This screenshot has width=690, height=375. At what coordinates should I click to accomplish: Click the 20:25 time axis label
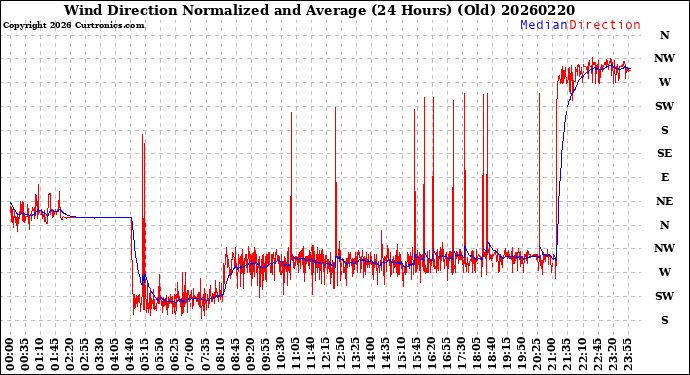(x=537, y=355)
